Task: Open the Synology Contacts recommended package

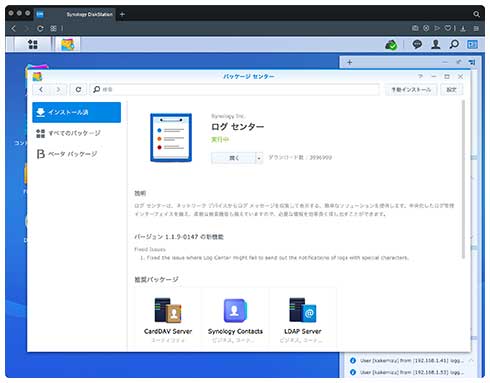Action: click(235, 318)
